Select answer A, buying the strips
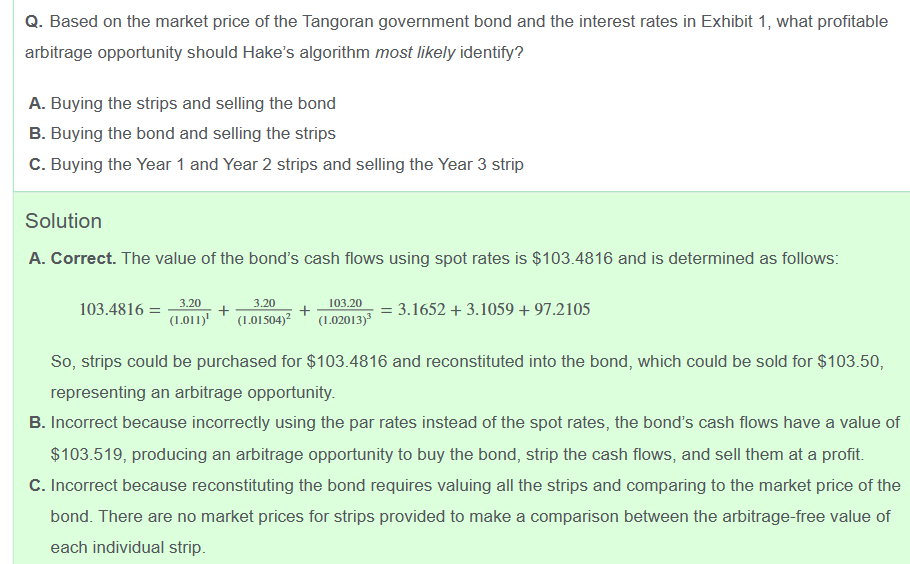 point(182,103)
